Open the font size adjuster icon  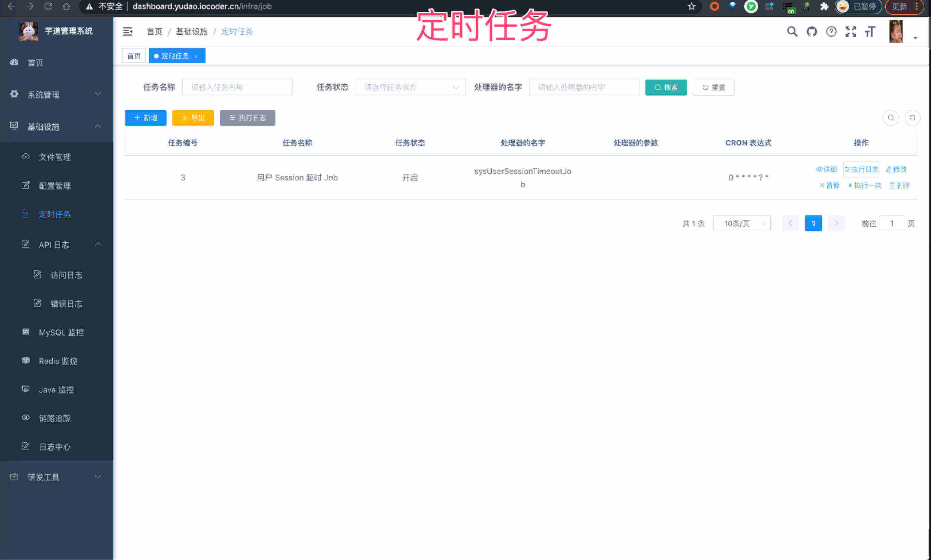[x=870, y=32]
